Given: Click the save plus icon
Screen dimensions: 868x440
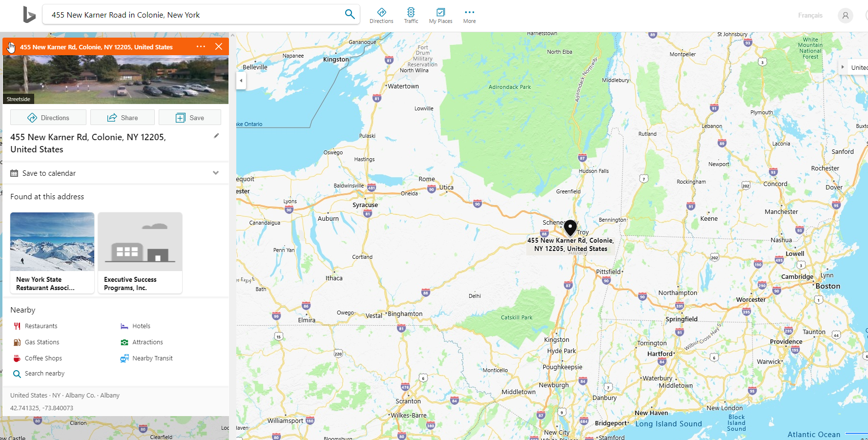Looking at the screenshot, I should pos(180,118).
